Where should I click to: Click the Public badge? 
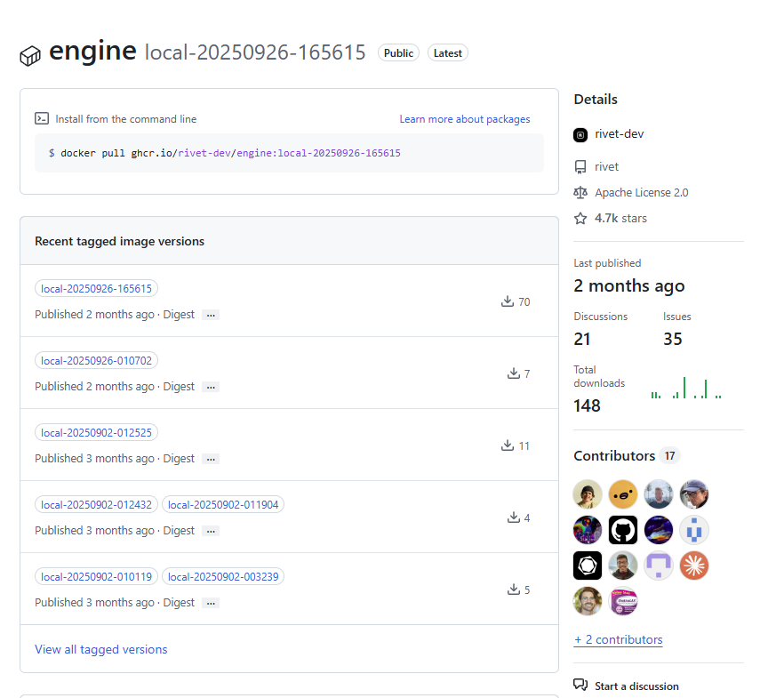tap(398, 53)
